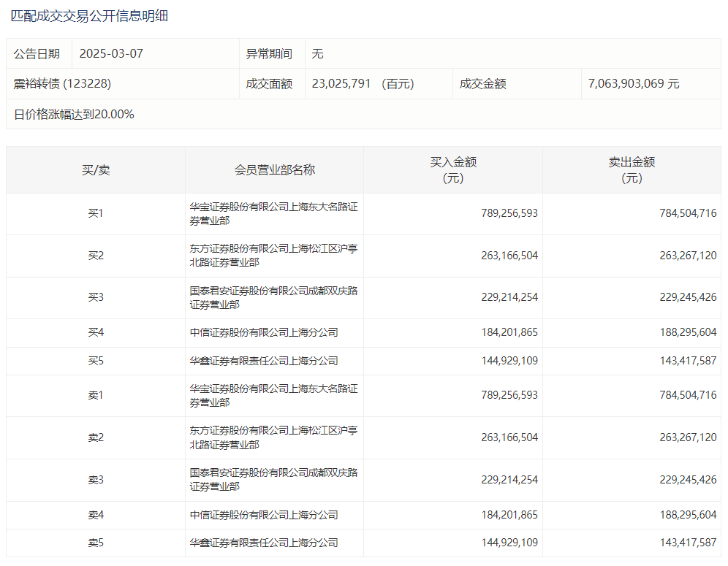Image resolution: width=728 pixels, height=566 pixels.
Task: Open 华宝证券 branch name in the 买1 row
Action: (273, 213)
